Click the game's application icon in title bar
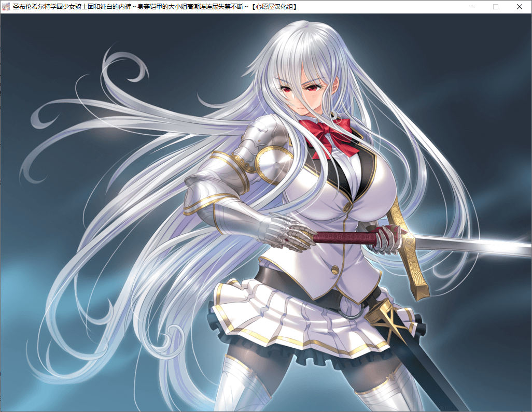The height and width of the screenshot is (412, 532). (6, 7)
